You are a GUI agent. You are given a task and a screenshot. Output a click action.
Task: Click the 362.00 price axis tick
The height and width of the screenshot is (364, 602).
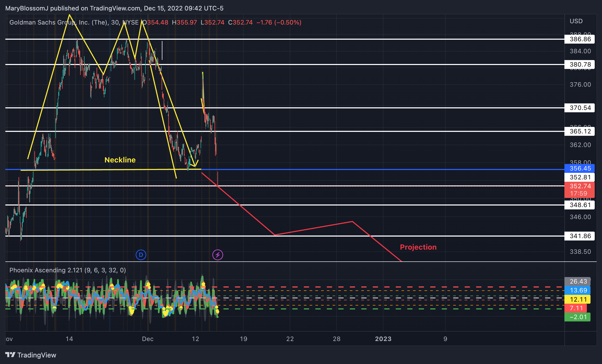[x=580, y=145]
